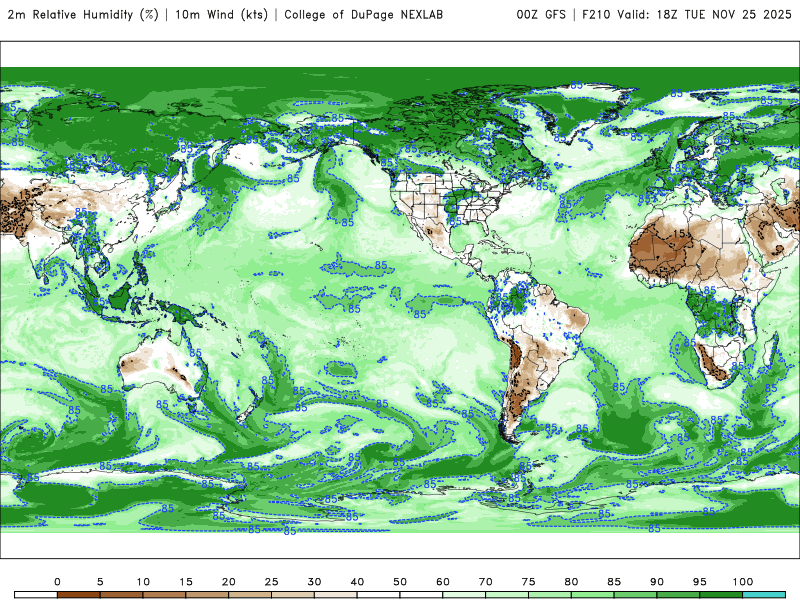This screenshot has height=600, width=800.
Task: Click Australia on the humidity map
Action: click(163, 368)
